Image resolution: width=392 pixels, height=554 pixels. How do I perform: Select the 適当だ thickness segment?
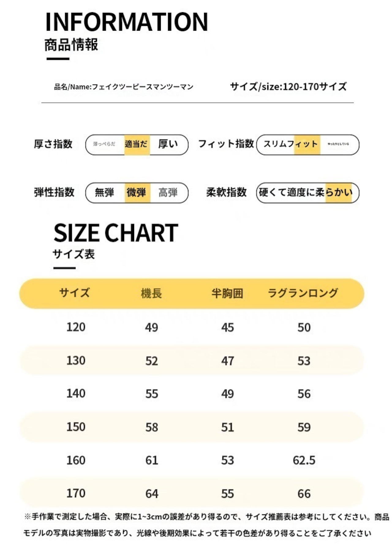pyautogui.click(x=137, y=144)
